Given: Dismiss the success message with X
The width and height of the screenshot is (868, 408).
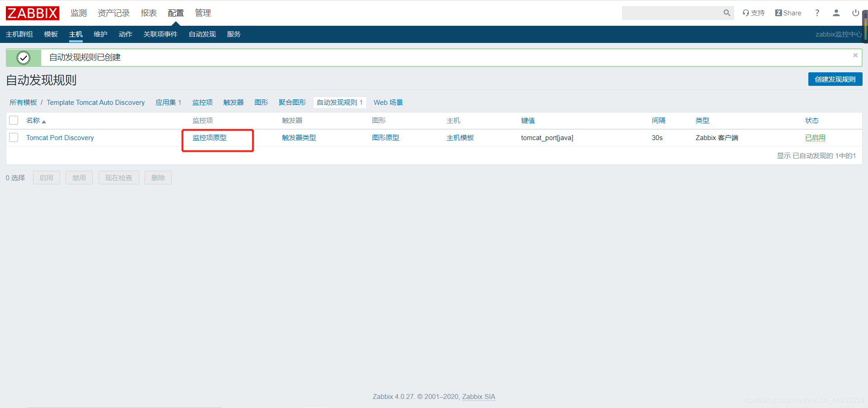Looking at the screenshot, I should [855, 55].
